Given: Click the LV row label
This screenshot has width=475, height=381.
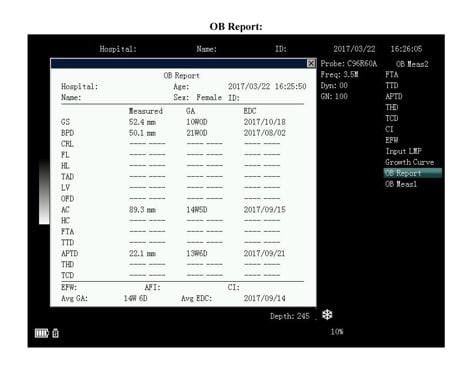Looking at the screenshot, I should pos(65,188).
